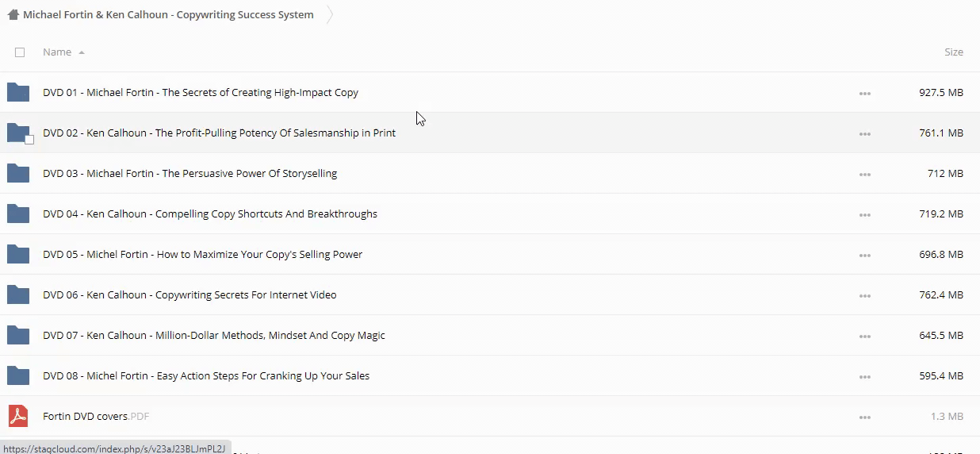Click folder icon for DVD 06 Internet Video
980x454 pixels.
[17, 294]
